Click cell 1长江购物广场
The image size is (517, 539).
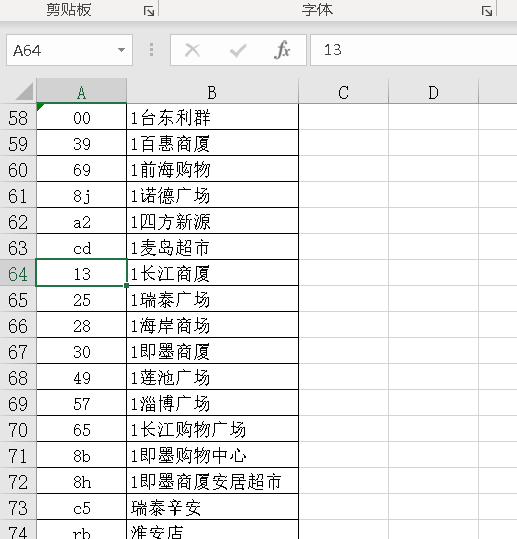(212, 430)
